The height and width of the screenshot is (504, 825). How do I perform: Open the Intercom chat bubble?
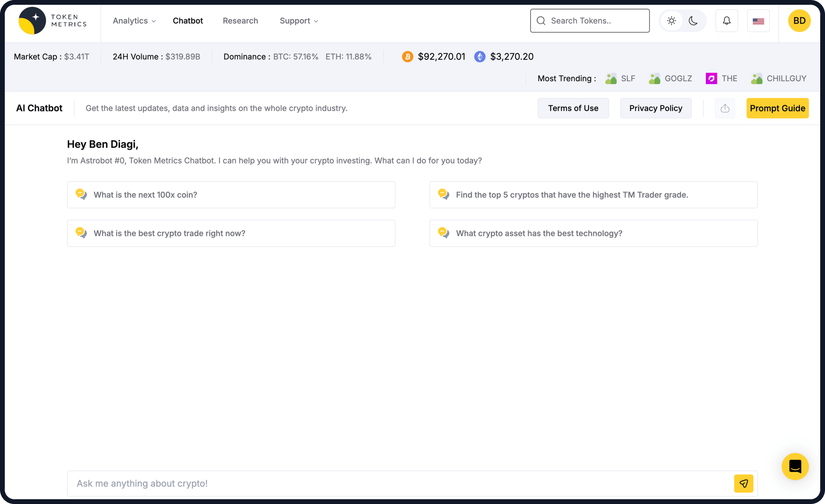795,466
